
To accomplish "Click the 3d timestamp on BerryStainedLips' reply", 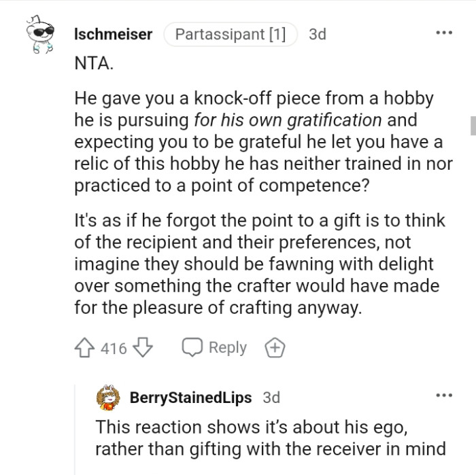I will pyautogui.click(x=271, y=398).
